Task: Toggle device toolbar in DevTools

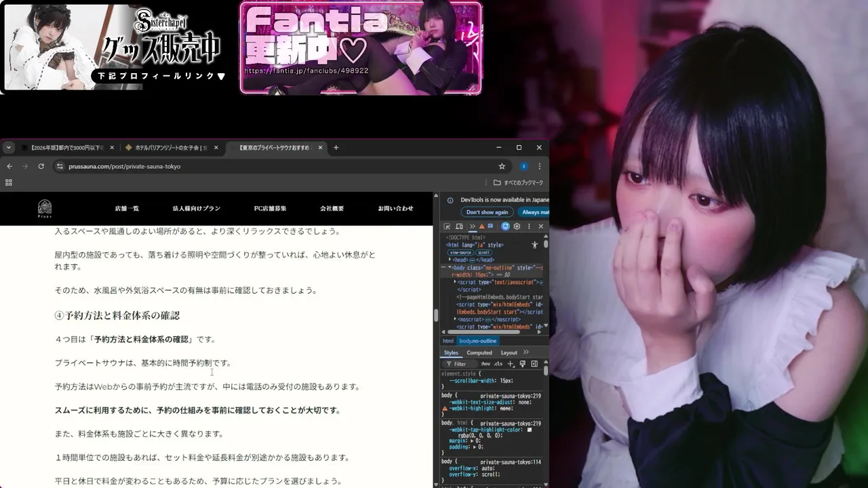Action: click(x=460, y=226)
